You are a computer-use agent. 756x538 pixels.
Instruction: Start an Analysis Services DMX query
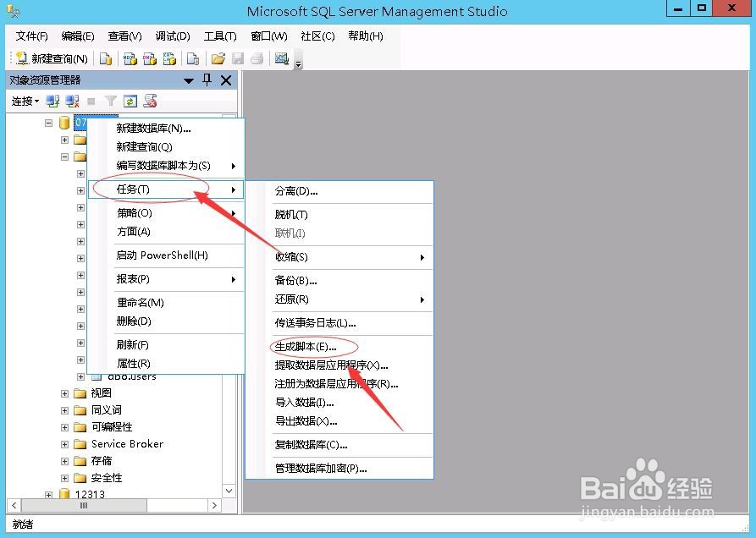tap(150, 58)
